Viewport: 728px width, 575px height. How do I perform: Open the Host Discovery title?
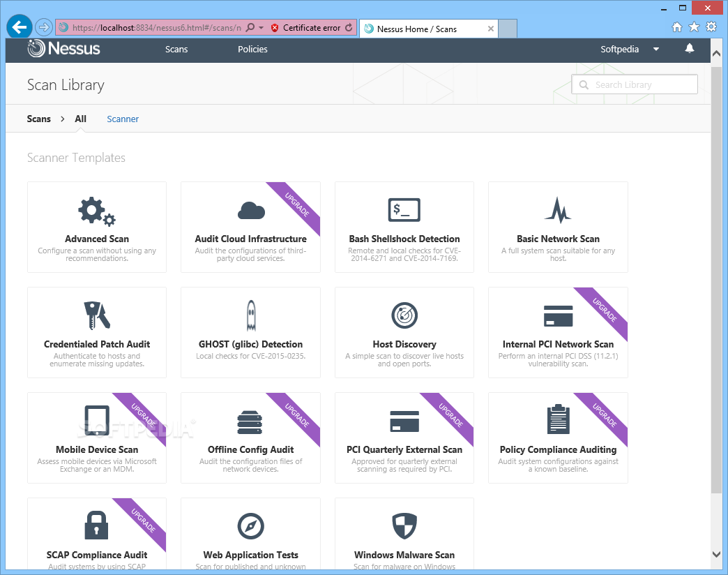click(404, 344)
